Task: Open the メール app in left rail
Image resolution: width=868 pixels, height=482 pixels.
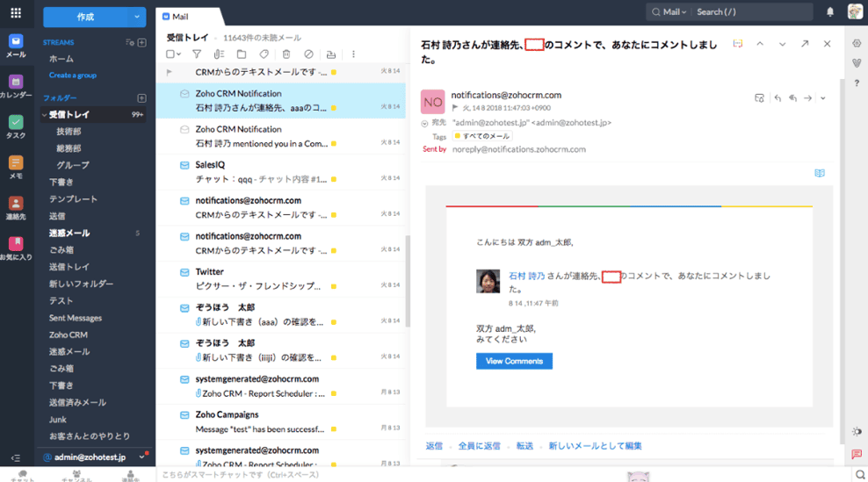Action: pyautogui.click(x=16, y=46)
